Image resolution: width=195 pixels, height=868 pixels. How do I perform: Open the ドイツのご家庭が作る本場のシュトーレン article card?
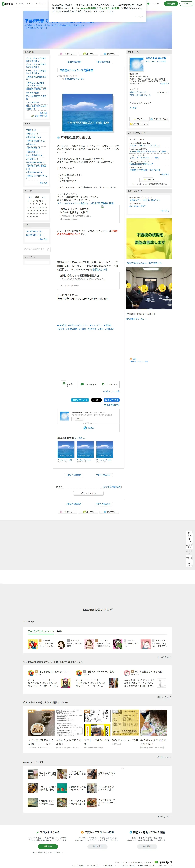tap(41, 730)
